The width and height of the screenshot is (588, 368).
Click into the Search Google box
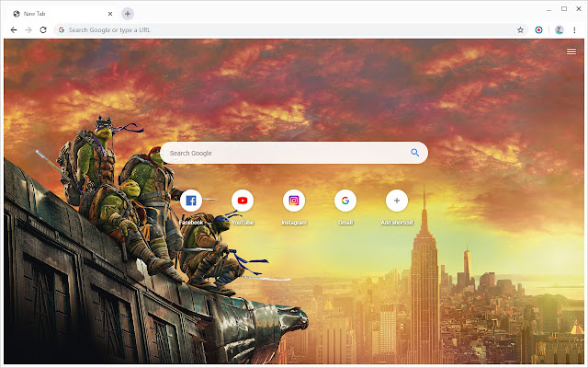pyautogui.click(x=294, y=153)
